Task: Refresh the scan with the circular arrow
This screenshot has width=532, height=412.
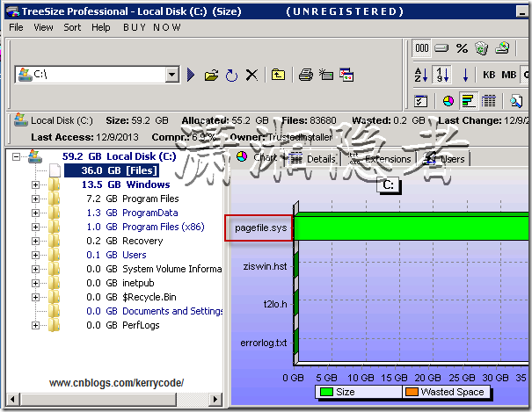Action: tap(232, 76)
